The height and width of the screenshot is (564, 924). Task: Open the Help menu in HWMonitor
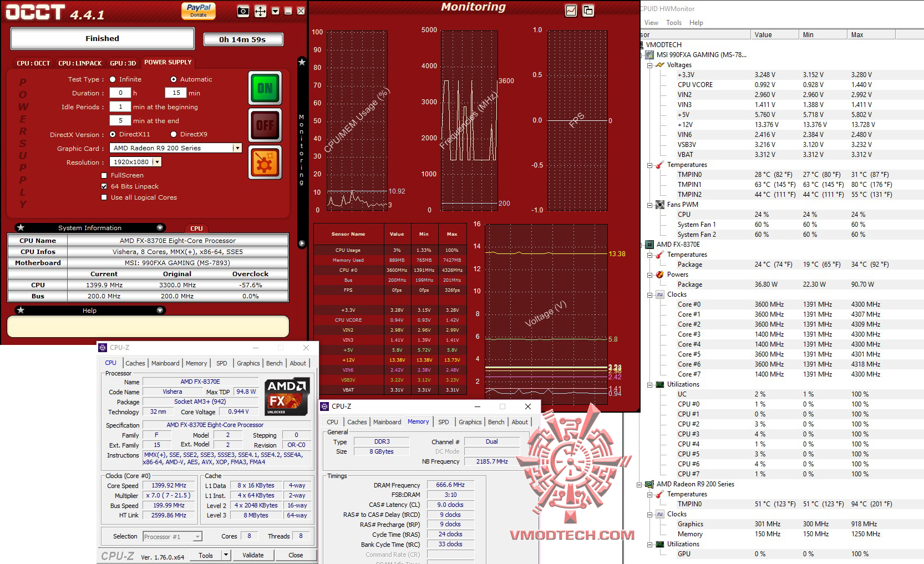tap(696, 23)
